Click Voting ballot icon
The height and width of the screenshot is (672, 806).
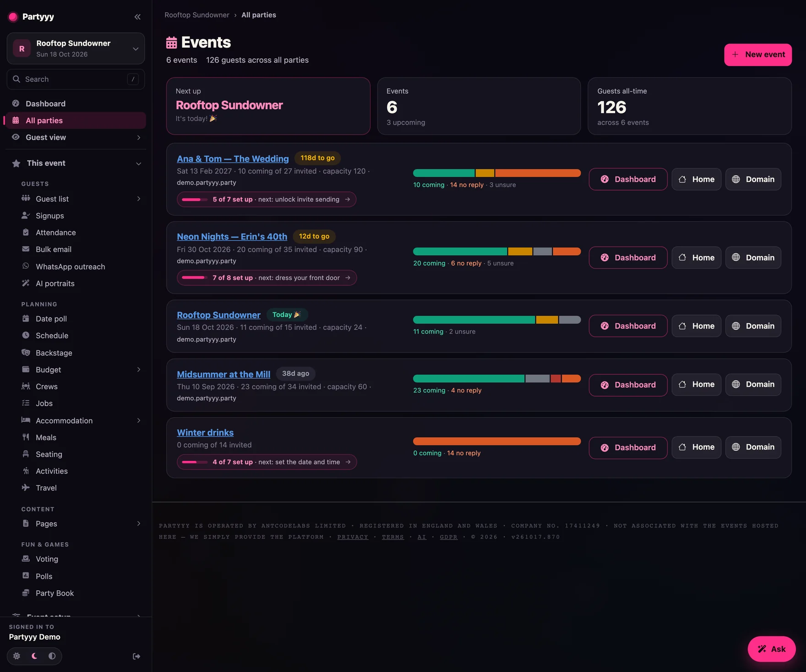pos(26,558)
